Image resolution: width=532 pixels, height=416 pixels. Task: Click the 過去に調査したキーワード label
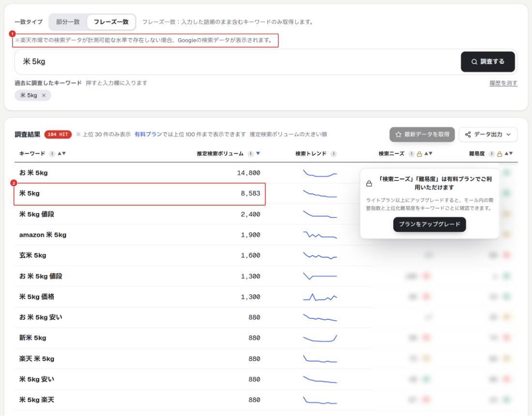point(48,83)
